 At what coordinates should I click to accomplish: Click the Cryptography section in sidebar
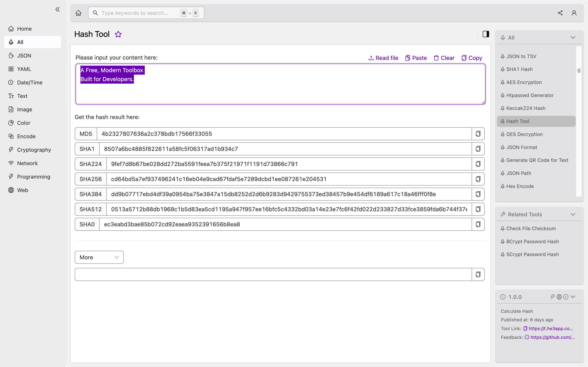pyautogui.click(x=34, y=150)
